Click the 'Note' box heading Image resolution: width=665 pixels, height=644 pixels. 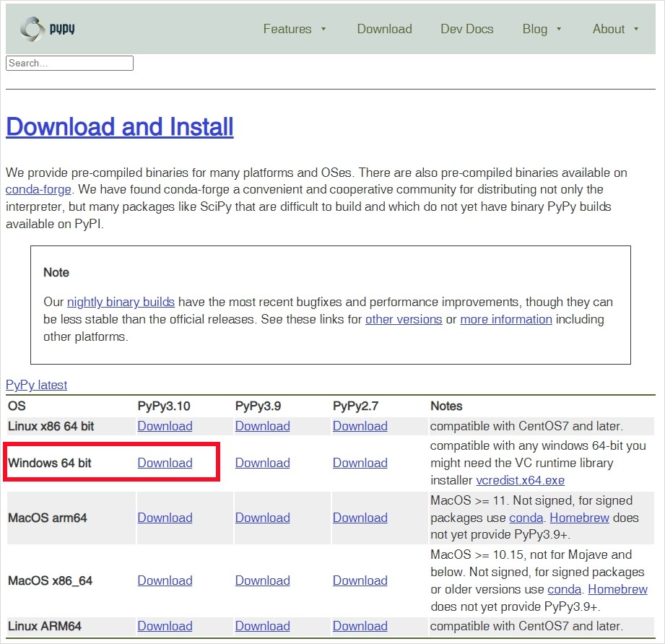click(x=56, y=273)
